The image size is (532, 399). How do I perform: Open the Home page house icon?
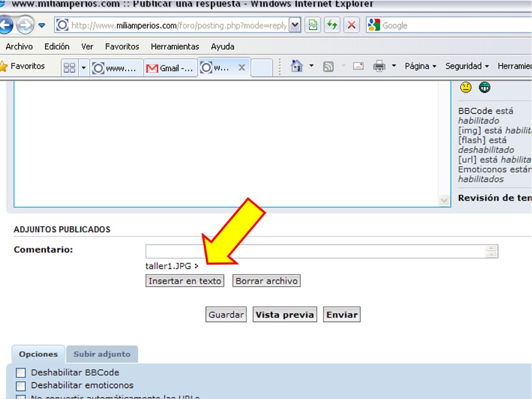297,66
